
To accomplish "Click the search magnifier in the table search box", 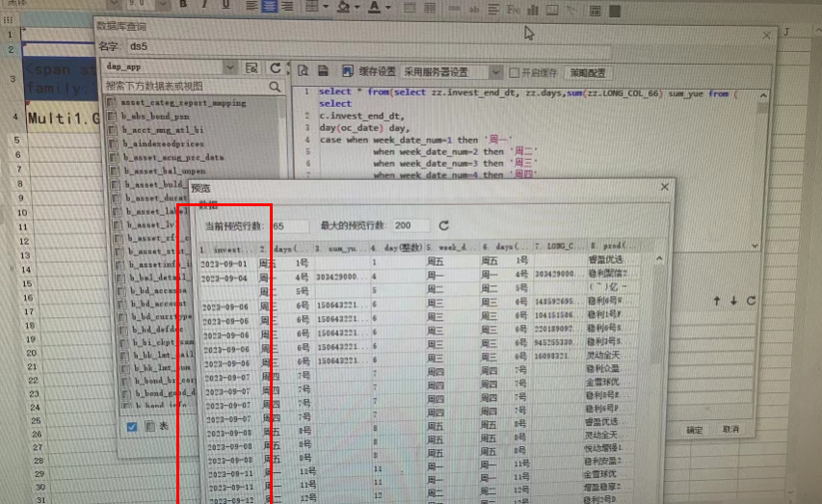I will [x=275, y=87].
